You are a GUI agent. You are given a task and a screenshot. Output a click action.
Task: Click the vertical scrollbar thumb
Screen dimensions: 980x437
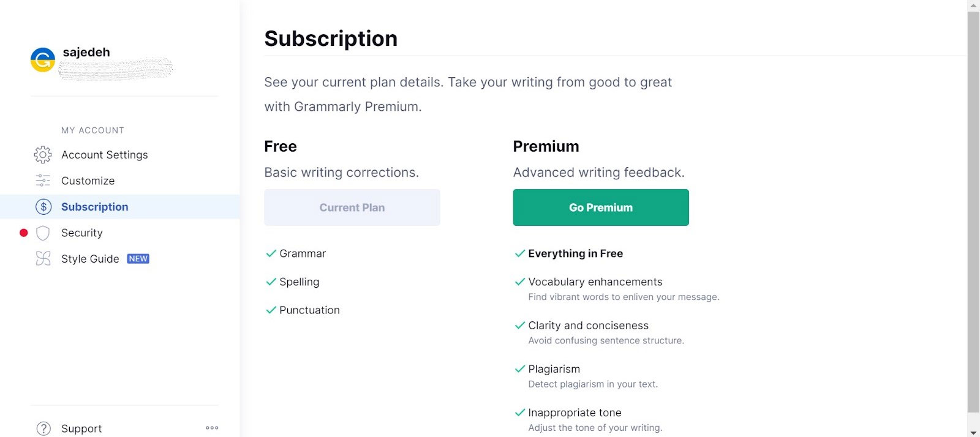point(973,211)
